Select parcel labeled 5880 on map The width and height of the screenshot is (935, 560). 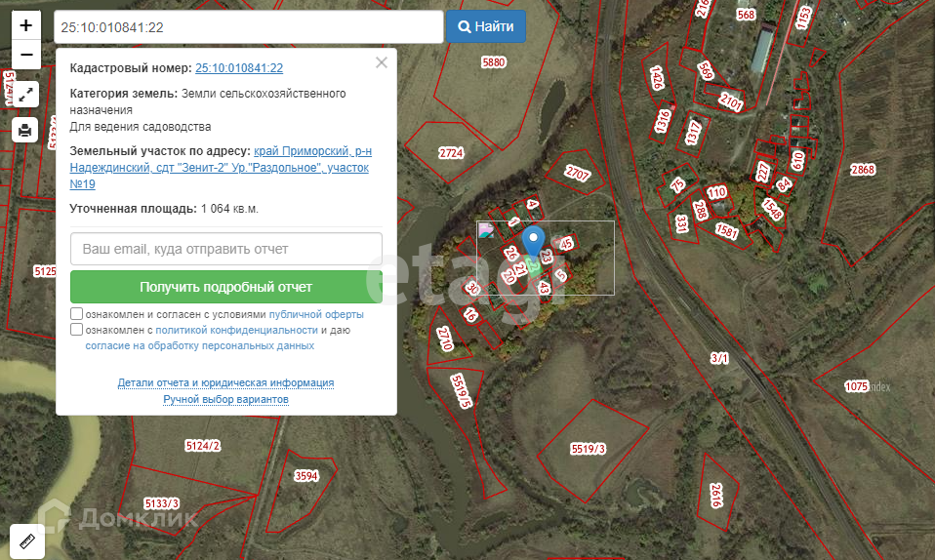(493, 62)
